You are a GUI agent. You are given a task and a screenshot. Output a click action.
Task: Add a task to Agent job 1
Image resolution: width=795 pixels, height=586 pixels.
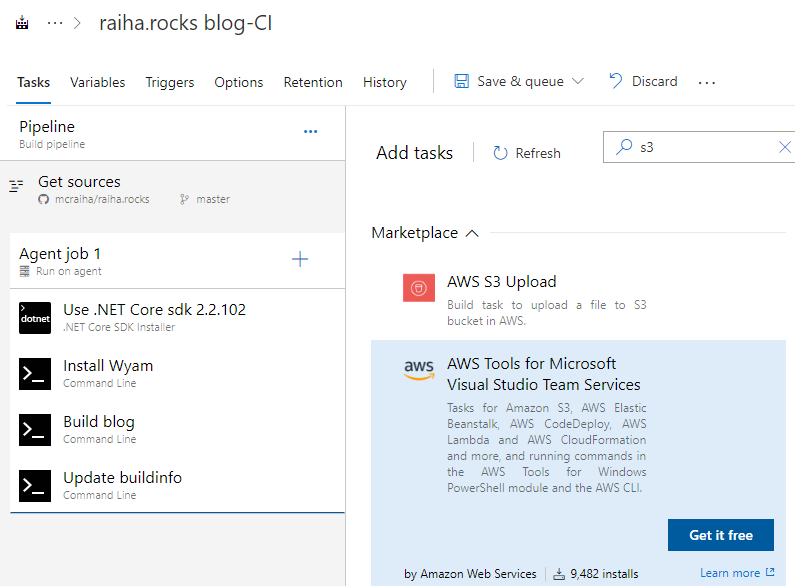pyautogui.click(x=300, y=259)
